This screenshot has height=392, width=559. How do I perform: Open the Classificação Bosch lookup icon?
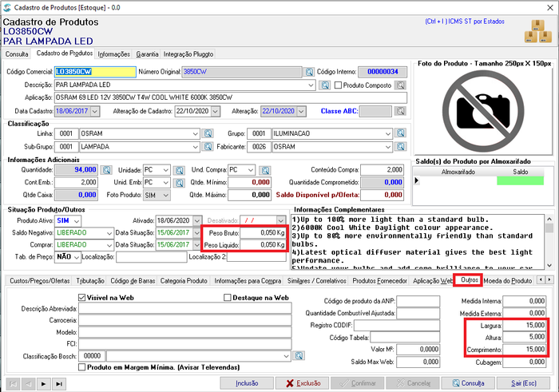(x=299, y=355)
